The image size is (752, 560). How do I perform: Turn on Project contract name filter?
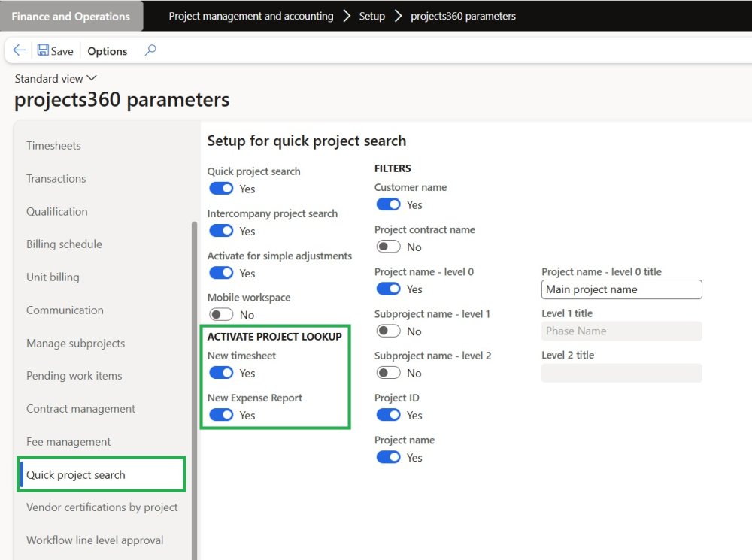[388, 247]
